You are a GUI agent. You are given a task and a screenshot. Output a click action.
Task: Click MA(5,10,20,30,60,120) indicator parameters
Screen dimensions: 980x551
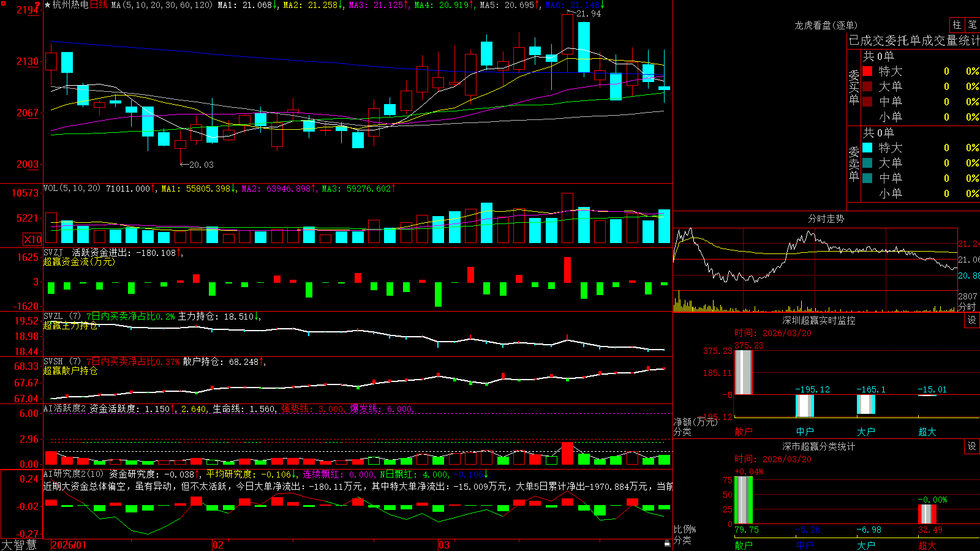162,5
